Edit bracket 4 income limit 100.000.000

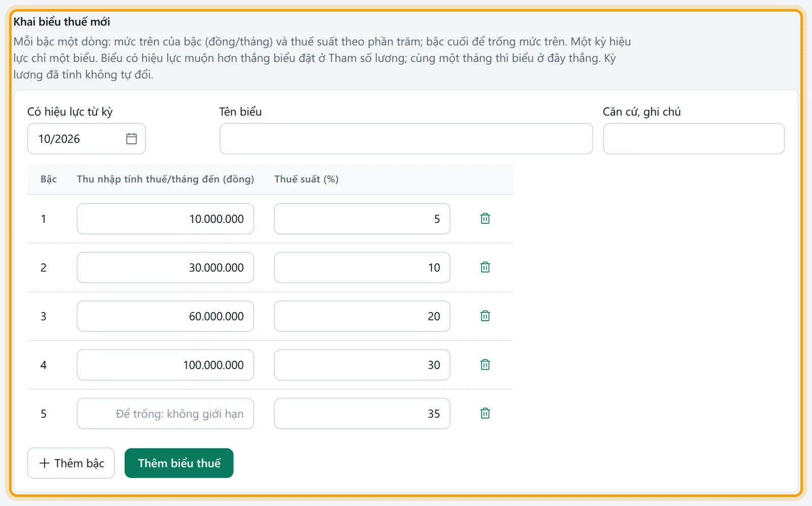coord(165,365)
